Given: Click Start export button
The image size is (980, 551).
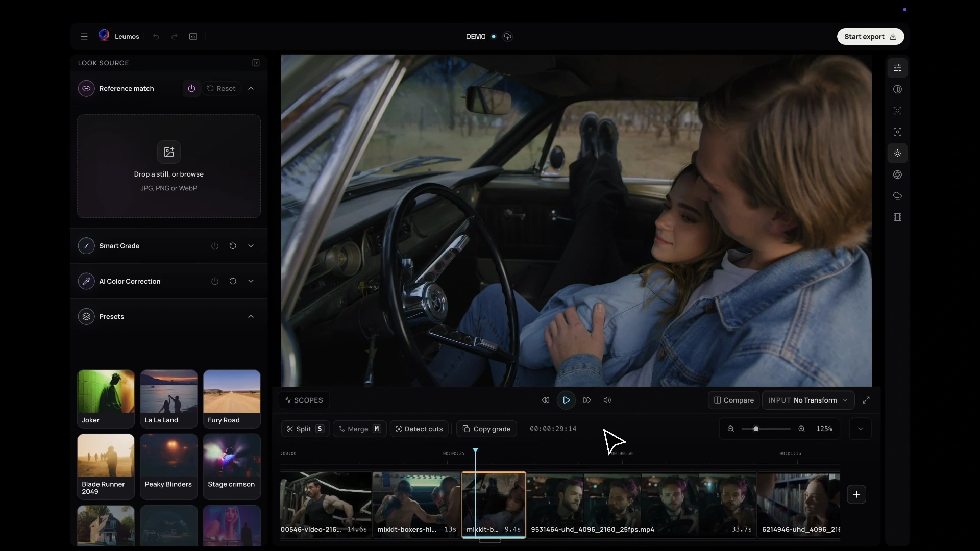Looking at the screenshot, I should pos(870,37).
